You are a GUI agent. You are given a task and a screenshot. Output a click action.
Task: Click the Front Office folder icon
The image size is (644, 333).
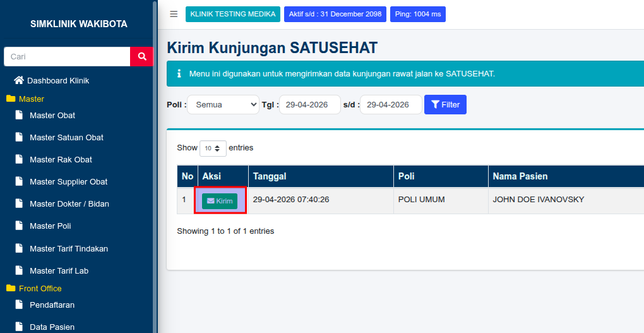(x=11, y=288)
